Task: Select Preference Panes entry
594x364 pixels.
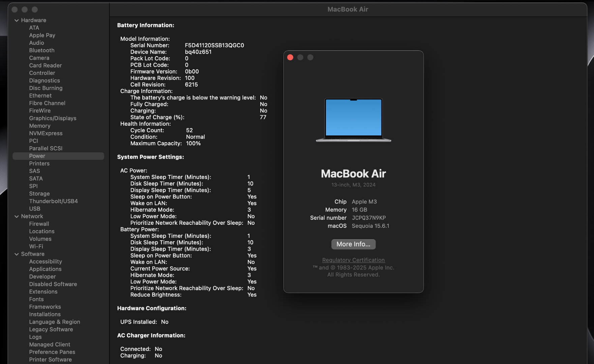Action: pyautogui.click(x=52, y=352)
